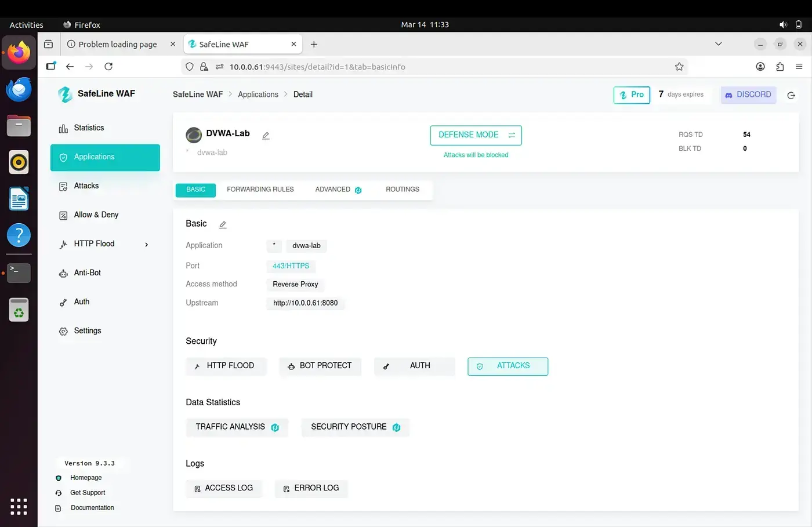Expand the HTTP Flood submenu chevron
The width and height of the screenshot is (812, 527).
(x=146, y=245)
